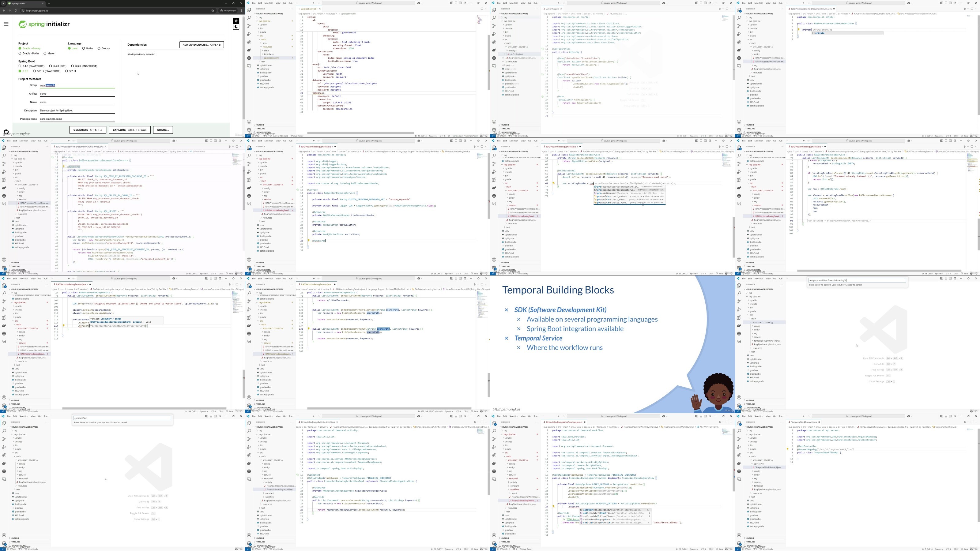Image resolution: width=980 pixels, height=551 pixels.
Task: Toggle primary sidebar in application.yml window title bar
Action: coord(452,3)
